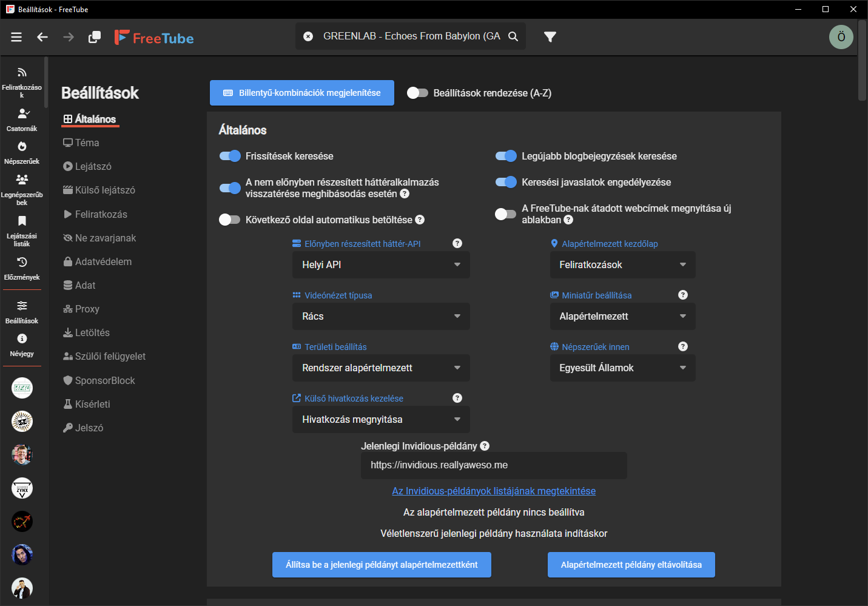Toggle Keresési javaslatok engedélyezése
Screen dimensions: 868x606
(506, 182)
